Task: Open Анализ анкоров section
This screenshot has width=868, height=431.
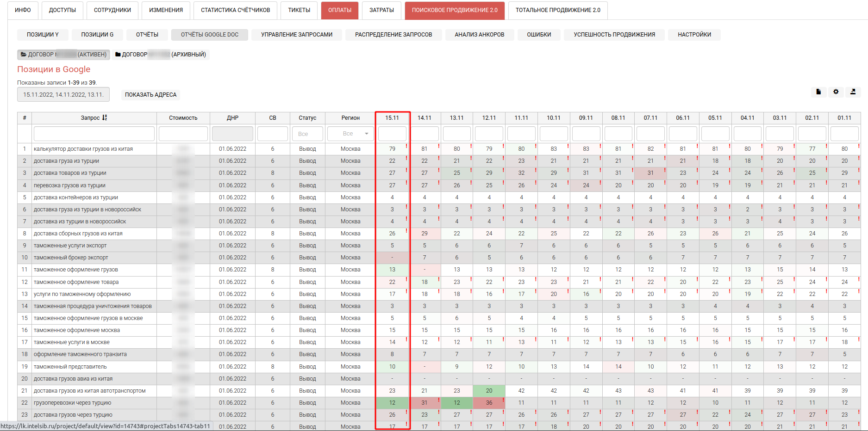Action: [x=479, y=35]
